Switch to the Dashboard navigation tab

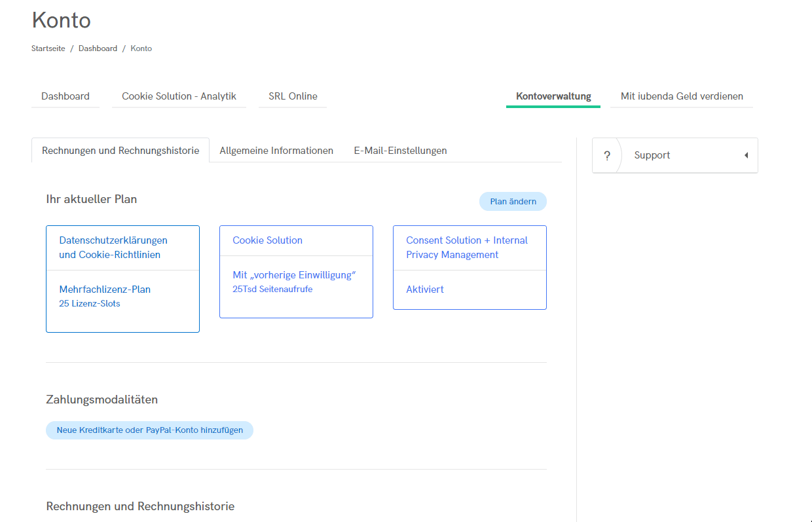(65, 96)
